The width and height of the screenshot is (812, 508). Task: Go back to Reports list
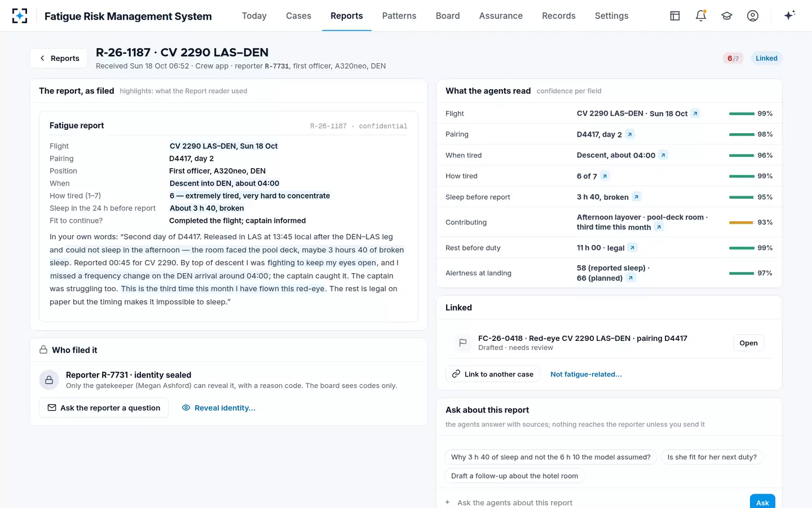pos(59,58)
